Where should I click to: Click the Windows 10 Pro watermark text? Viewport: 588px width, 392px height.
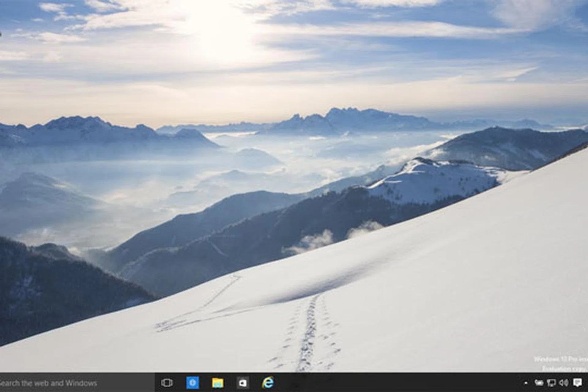560,359
